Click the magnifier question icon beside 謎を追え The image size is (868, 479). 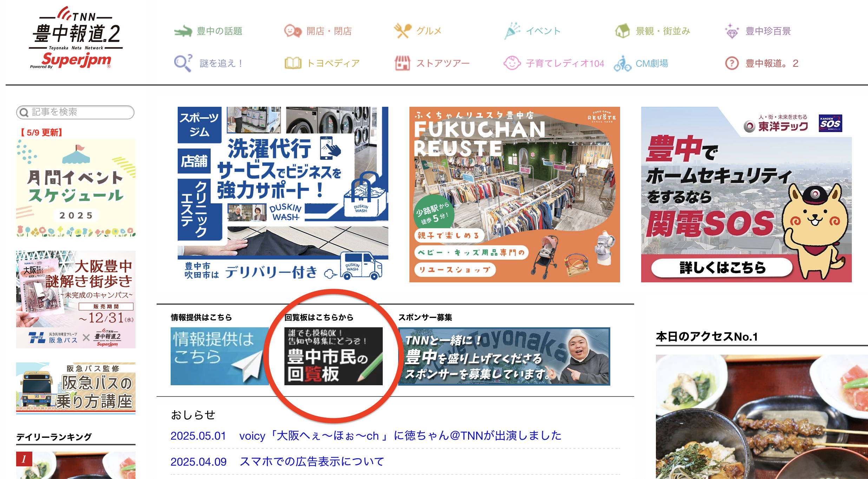pyautogui.click(x=183, y=63)
